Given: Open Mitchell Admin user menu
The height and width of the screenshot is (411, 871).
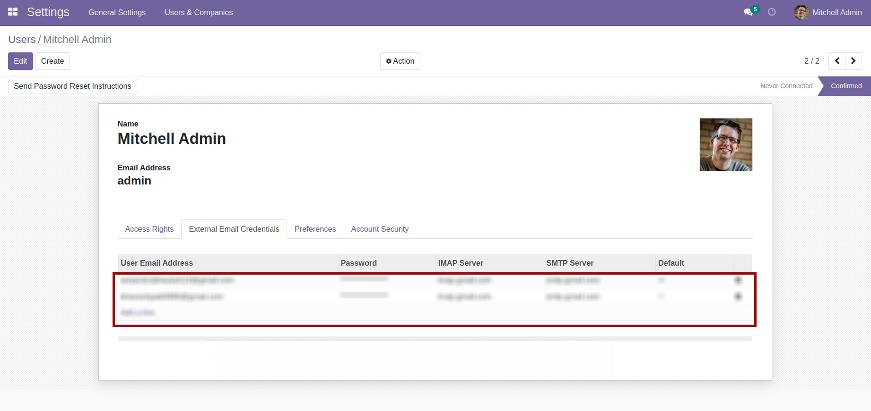Looking at the screenshot, I should 828,12.
